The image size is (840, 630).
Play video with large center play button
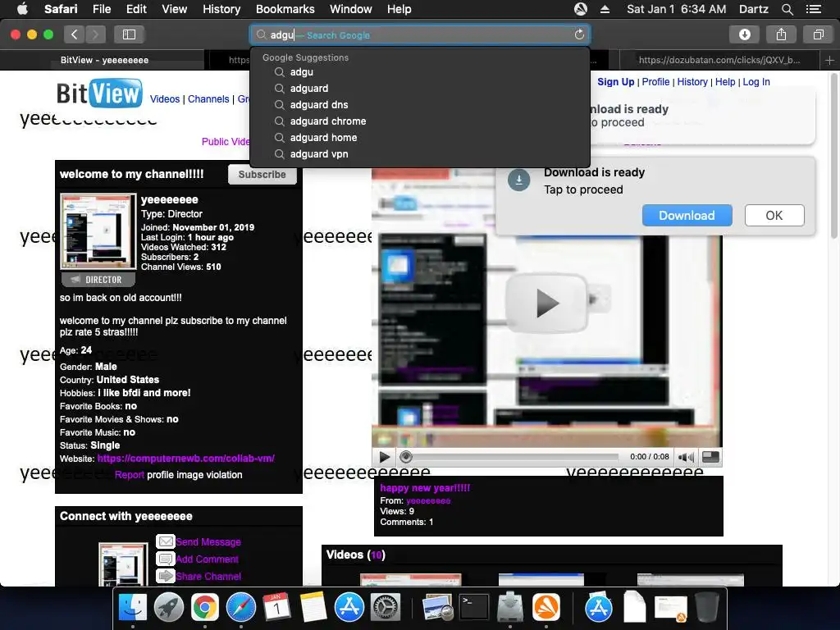point(547,304)
